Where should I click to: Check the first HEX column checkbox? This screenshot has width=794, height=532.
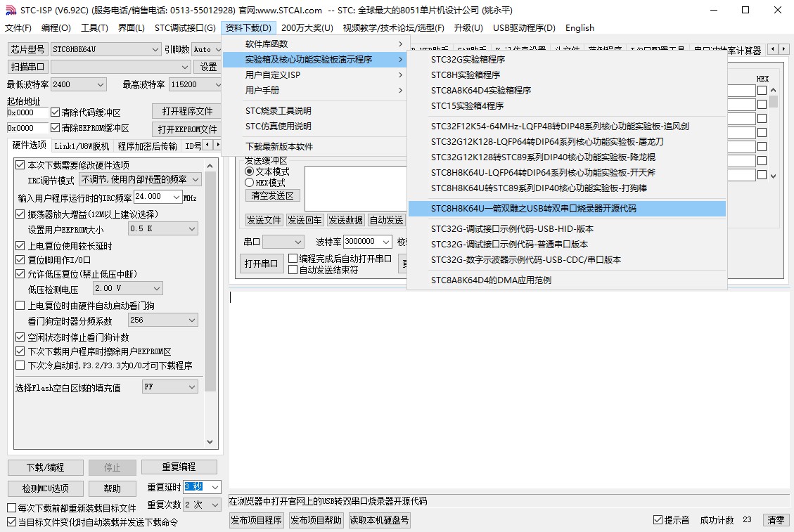pyautogui.click(x=762, y=90)
